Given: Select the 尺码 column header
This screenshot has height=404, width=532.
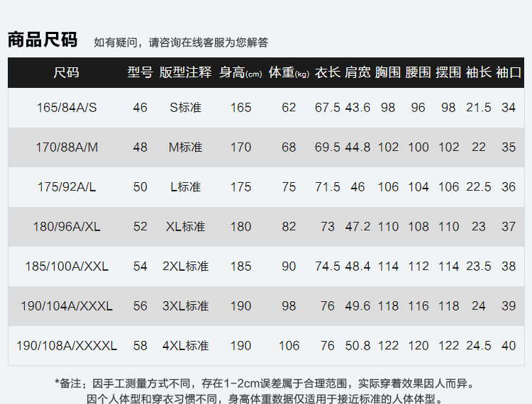Looking at the screenshot, I should [x=67, y=72].
